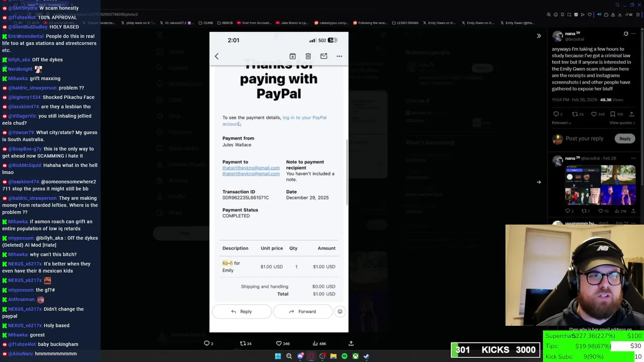The height and width of the screenshot is (362, 644).
Task: Click username NEXUS_x6217x on 'Holy based' message
Action: (x=25, y=326)
